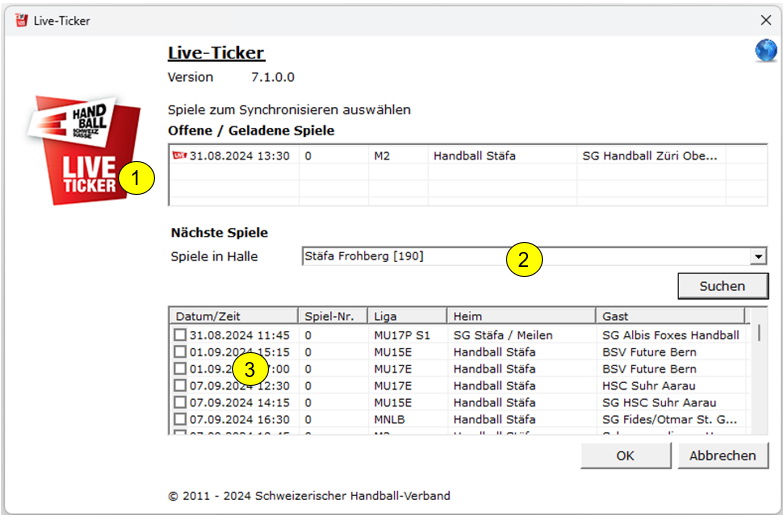The height and width of the screenshot is (515, 783).
Task: Click the Gast column header
Action: tap(670, 316)
